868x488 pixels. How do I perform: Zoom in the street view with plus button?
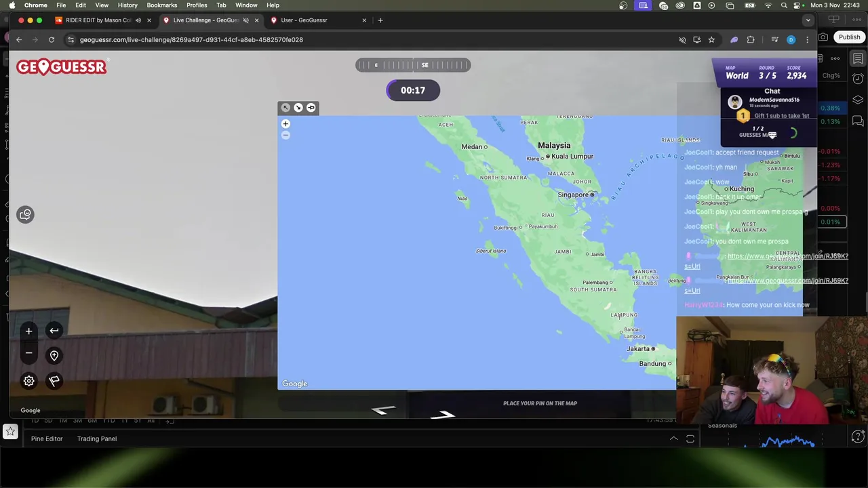pyautogui.click(x=28, y=331)
